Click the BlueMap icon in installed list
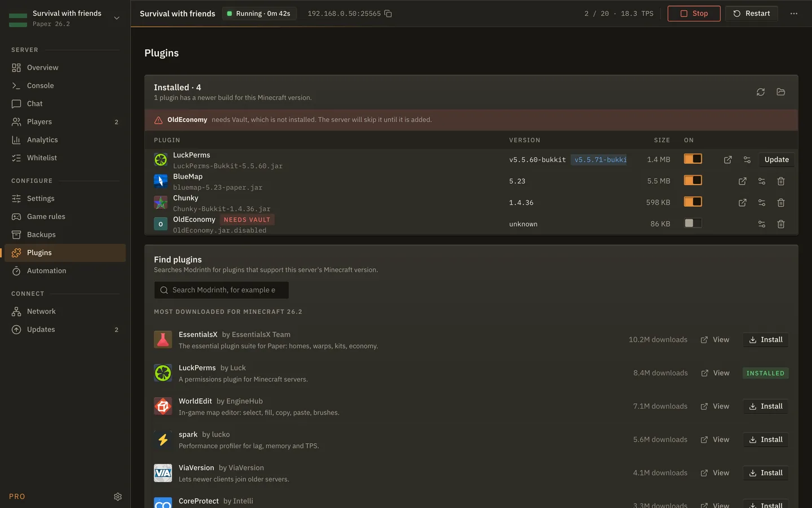 pyautogui.click(x=161, y=181)
